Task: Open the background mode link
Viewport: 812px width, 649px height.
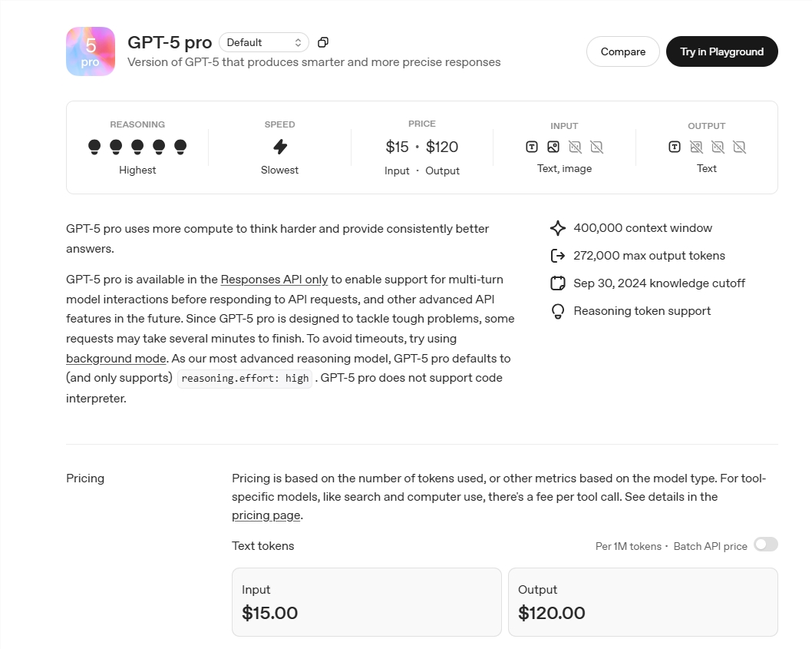Action: click(115, 358)
